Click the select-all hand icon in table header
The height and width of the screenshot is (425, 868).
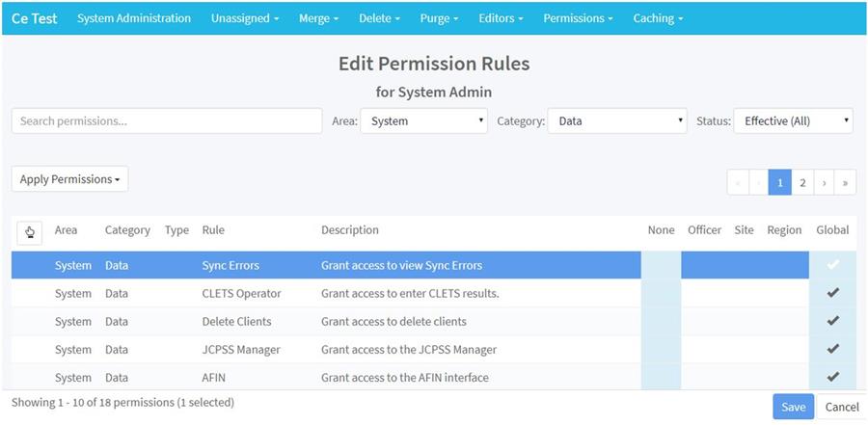coord(29,231)
